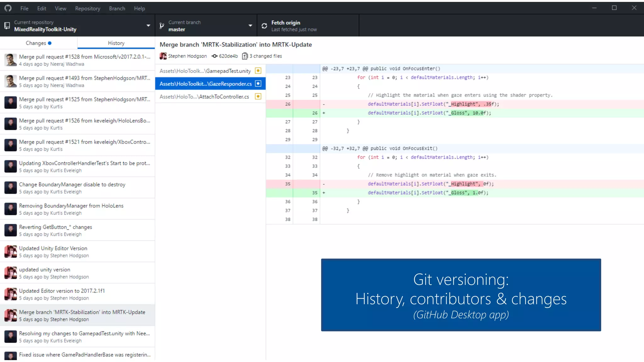Viewport: 644px width, 362px height.
Task: Click Neeraj Wadhwa avatar on #1528 commit
Action: (x=10, y=60)
